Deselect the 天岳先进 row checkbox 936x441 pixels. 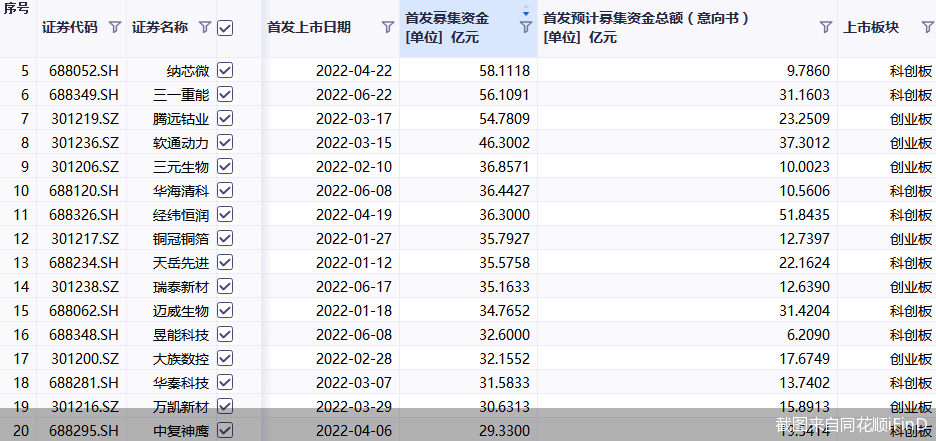click(x=225, y=262)
